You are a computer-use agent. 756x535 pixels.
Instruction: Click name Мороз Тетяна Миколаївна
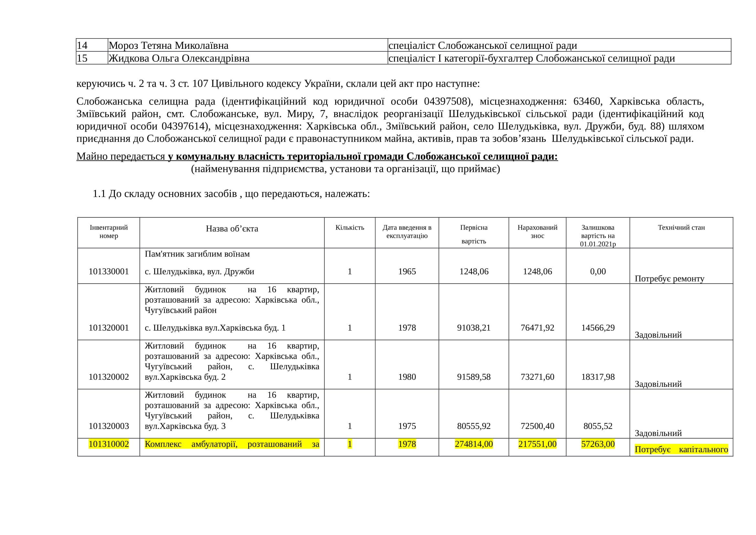tap(168, 46)
